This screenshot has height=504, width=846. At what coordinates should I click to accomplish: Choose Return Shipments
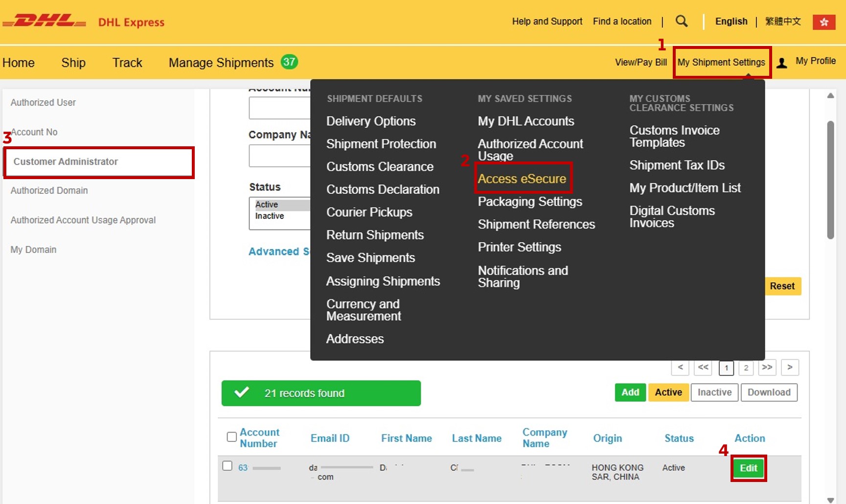[375, 235]
